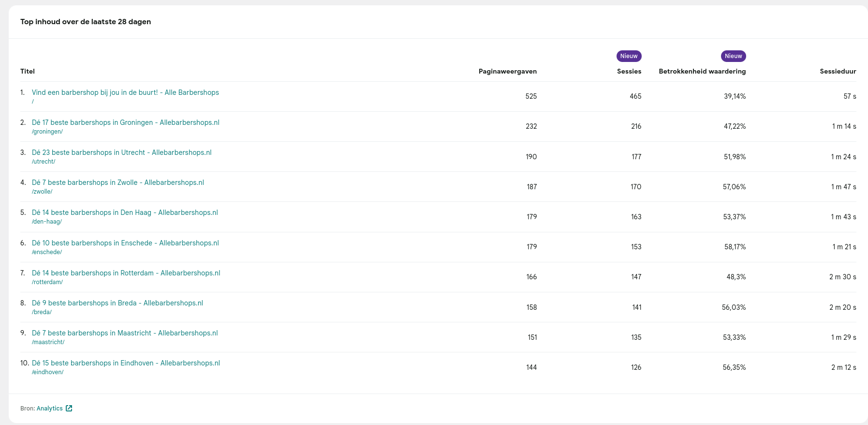The width and height of the screenshot is (868, 425).
Task: Select the 151 pageviews value for Maastricht
Action: pos(532,337)
